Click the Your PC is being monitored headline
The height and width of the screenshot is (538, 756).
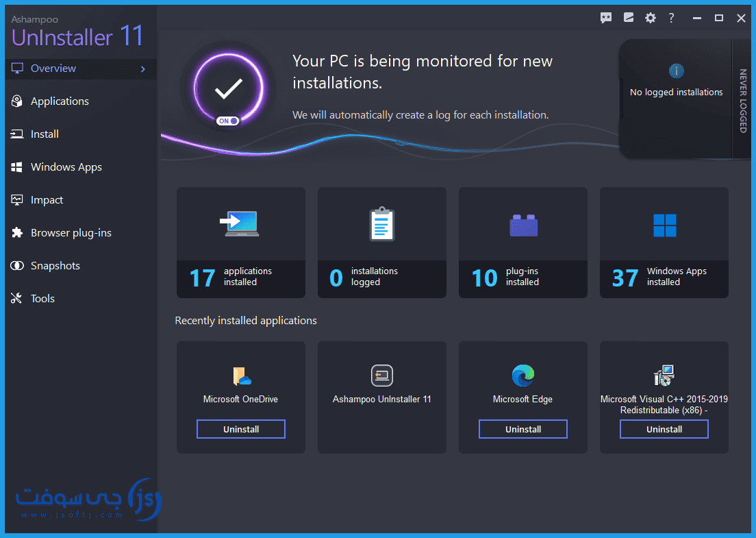coord(423,72)
